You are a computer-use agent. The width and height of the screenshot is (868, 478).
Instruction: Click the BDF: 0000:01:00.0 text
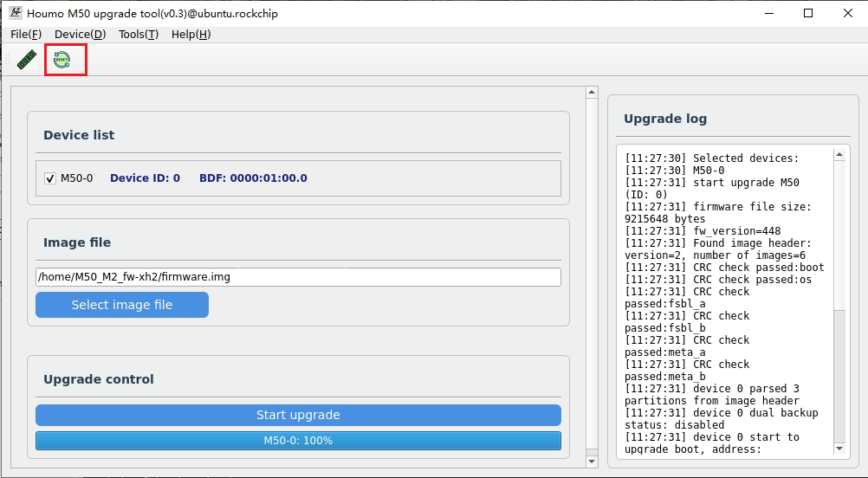tap(253, 178)
